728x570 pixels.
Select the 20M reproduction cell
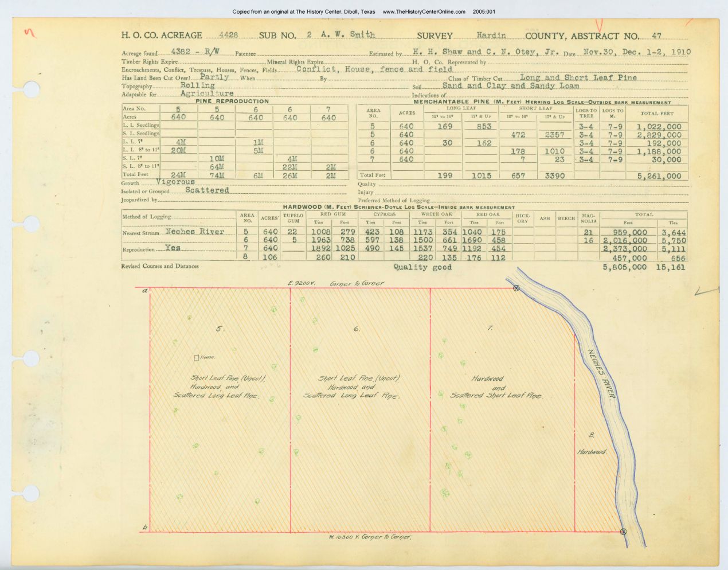[x=178, y=150]
